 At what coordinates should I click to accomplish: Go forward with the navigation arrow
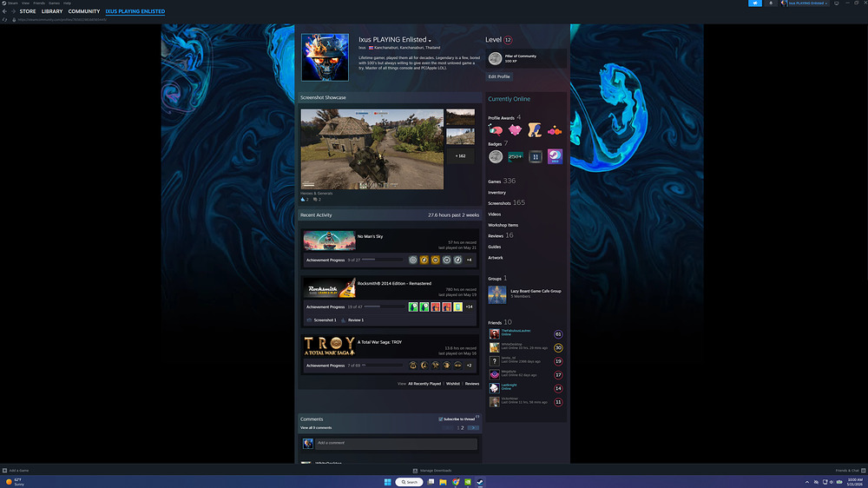[13, 11]
